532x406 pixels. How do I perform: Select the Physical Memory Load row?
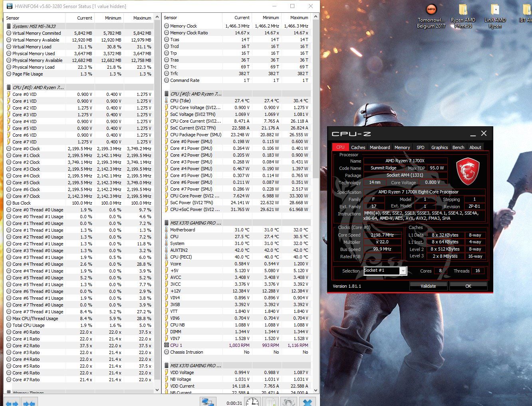click(79, 67)
